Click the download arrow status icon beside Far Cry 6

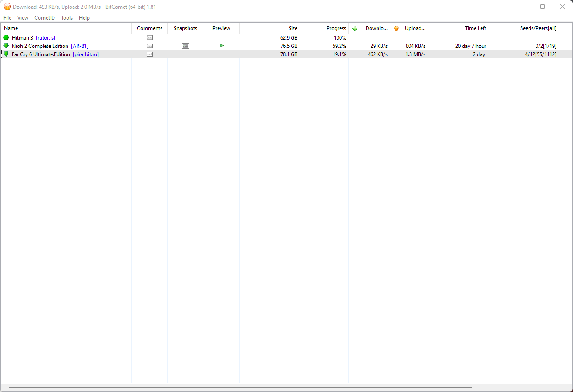point(6,54)
